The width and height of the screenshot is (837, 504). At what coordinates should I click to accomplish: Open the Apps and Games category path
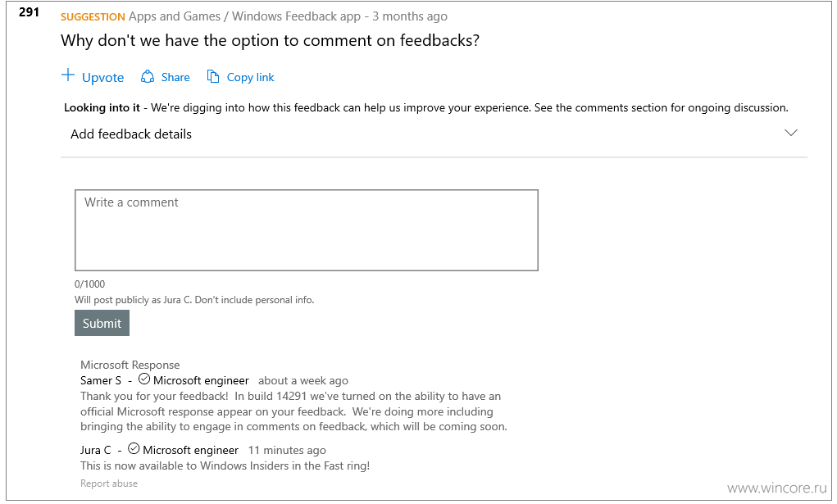pos(174,16)
